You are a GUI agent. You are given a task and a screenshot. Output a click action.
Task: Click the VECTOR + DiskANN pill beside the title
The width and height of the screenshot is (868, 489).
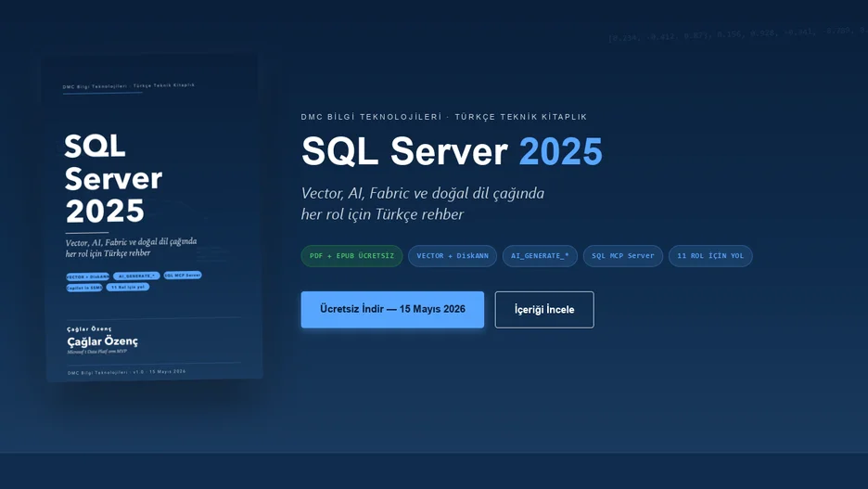pos(453,256)
